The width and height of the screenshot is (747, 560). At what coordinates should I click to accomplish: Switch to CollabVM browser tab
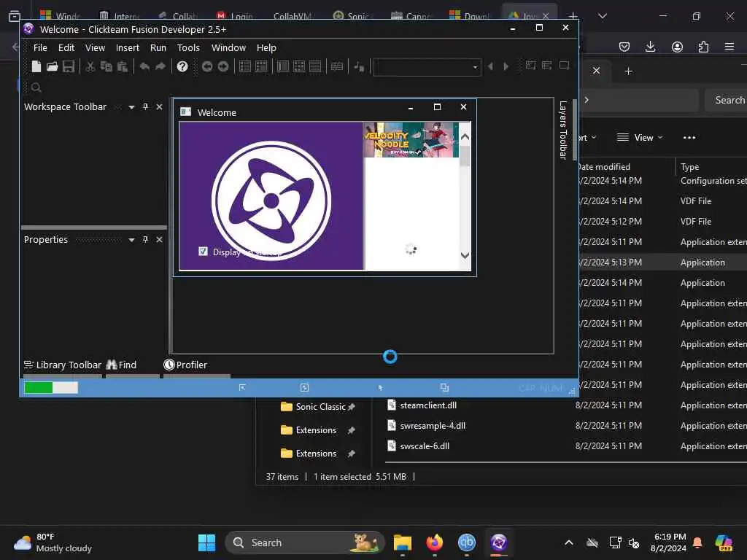pyautogui.click(x=292, y=16)
